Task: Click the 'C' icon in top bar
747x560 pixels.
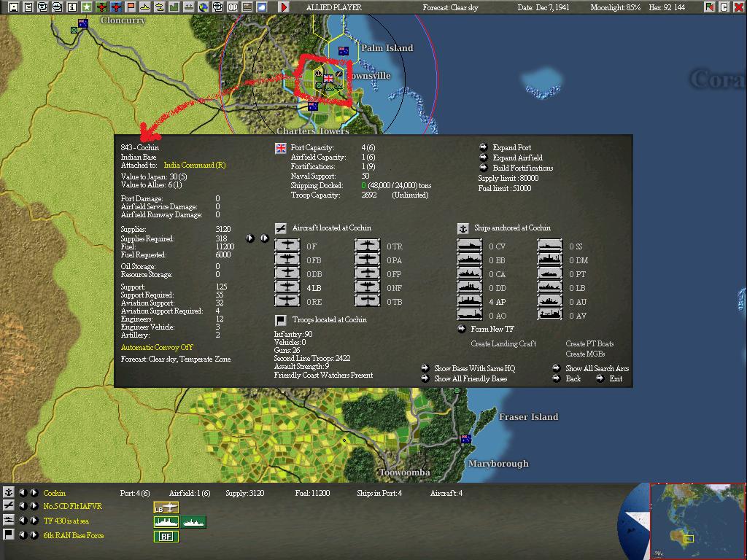Action: point(724,7)
